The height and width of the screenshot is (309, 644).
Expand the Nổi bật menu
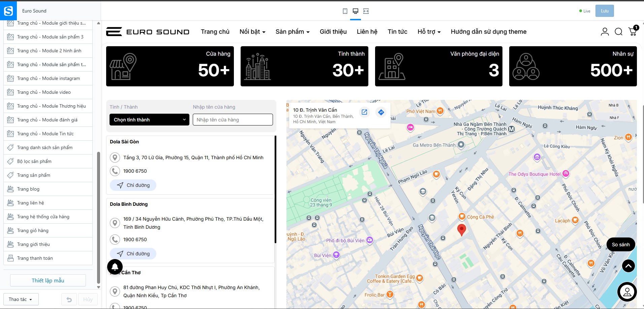coord(252,32)
